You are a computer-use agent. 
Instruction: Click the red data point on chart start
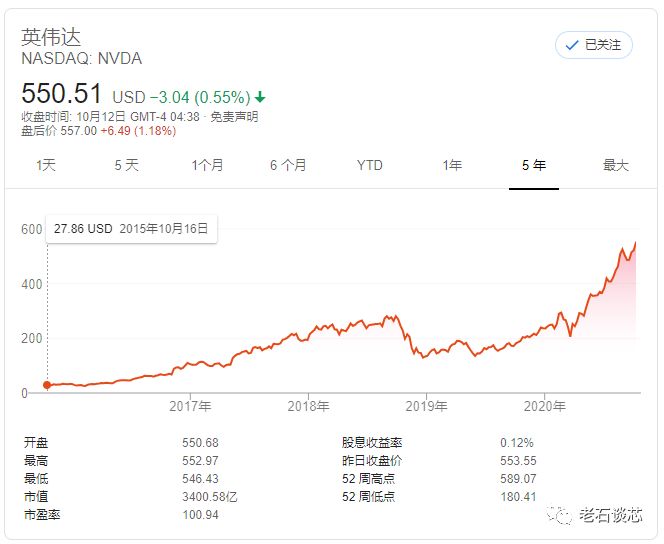click(47, 385)
